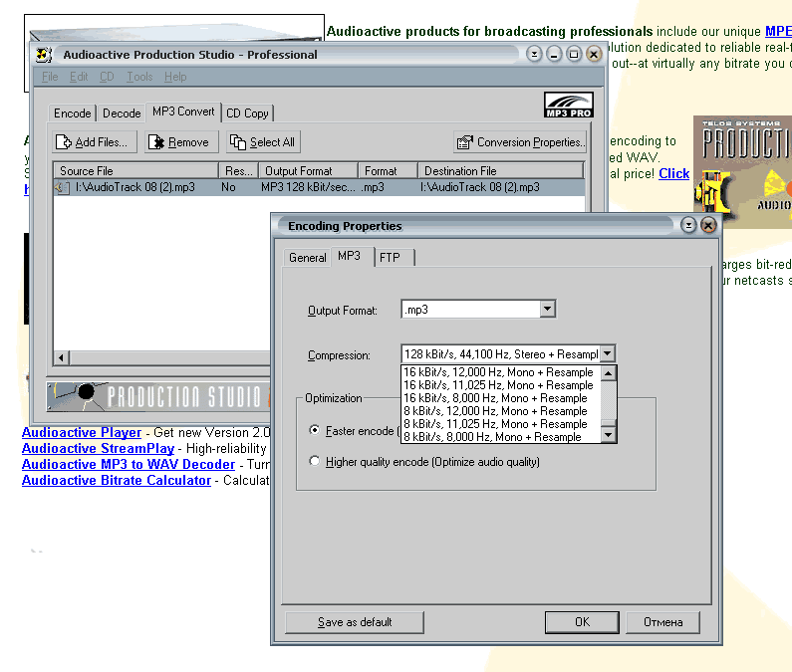Click the MP3 128 kBit/sec output format cell
792x672 pixels.
point(308,187)
